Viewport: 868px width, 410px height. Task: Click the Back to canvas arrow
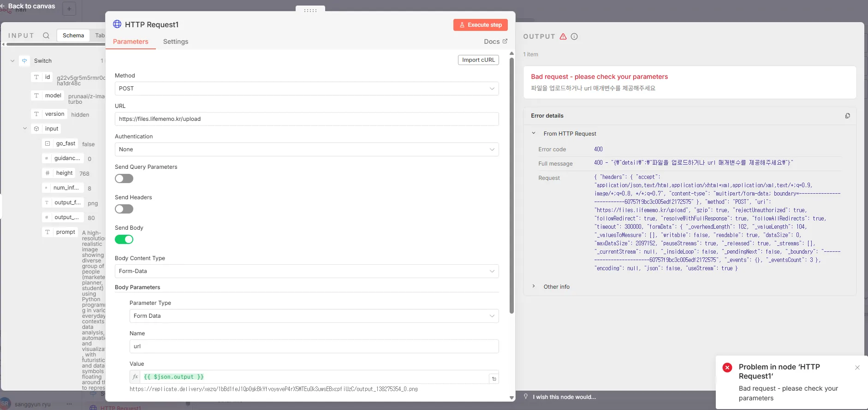click(x=3, y=6)
